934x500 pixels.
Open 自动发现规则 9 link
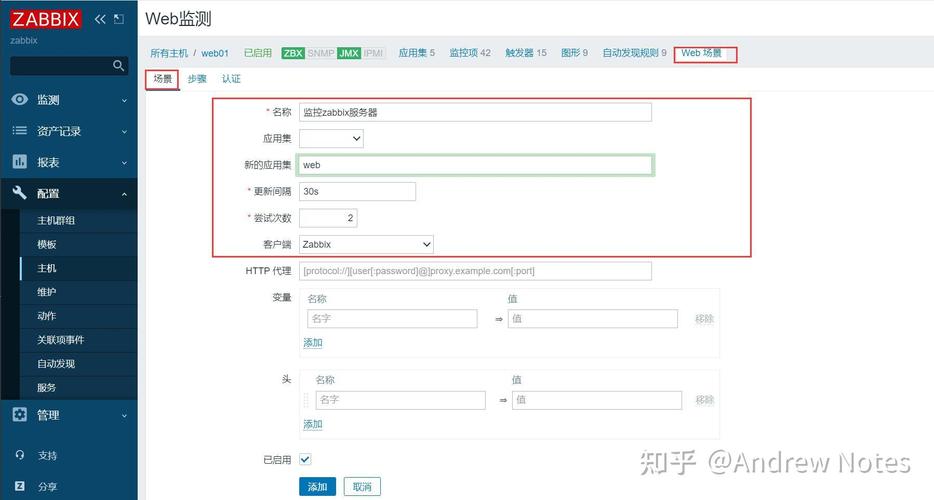click(x=634, y=53)
